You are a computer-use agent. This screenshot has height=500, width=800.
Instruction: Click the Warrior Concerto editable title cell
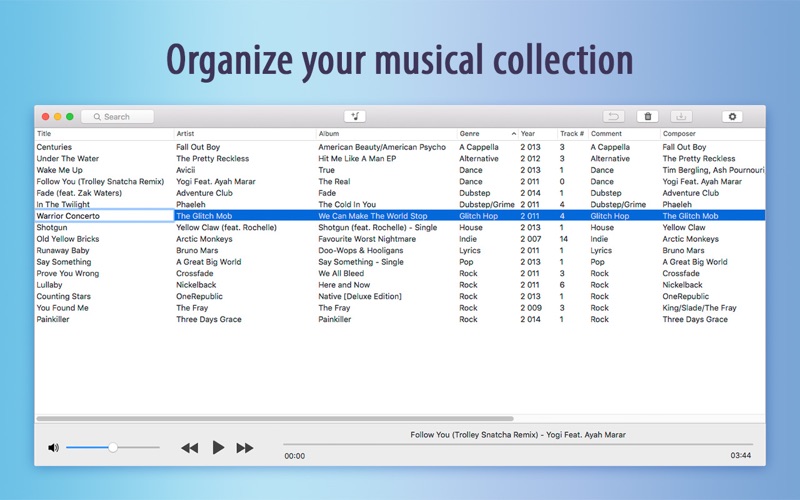(104, 216)
